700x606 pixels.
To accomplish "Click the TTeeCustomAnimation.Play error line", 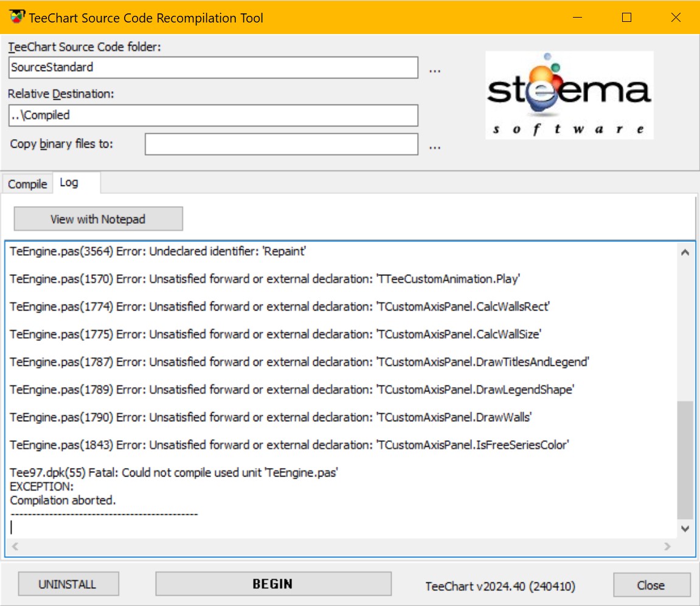I will [x=265, y=279].
